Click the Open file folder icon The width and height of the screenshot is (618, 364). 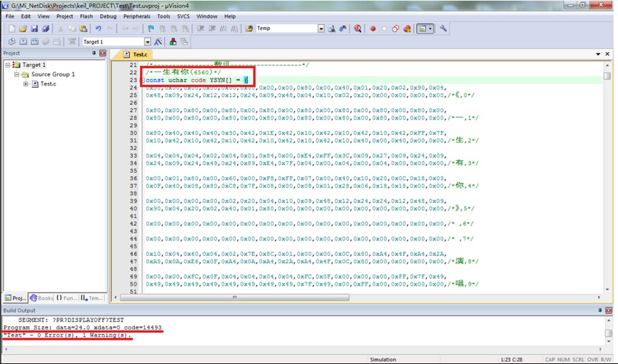pyautogui.click(x=23, y=29)
